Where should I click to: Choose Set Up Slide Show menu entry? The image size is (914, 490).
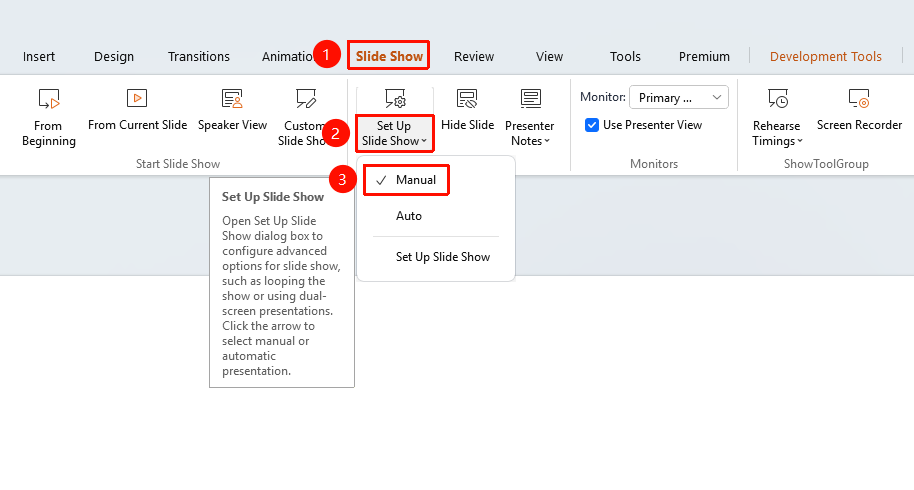click(x=442, y=257)
